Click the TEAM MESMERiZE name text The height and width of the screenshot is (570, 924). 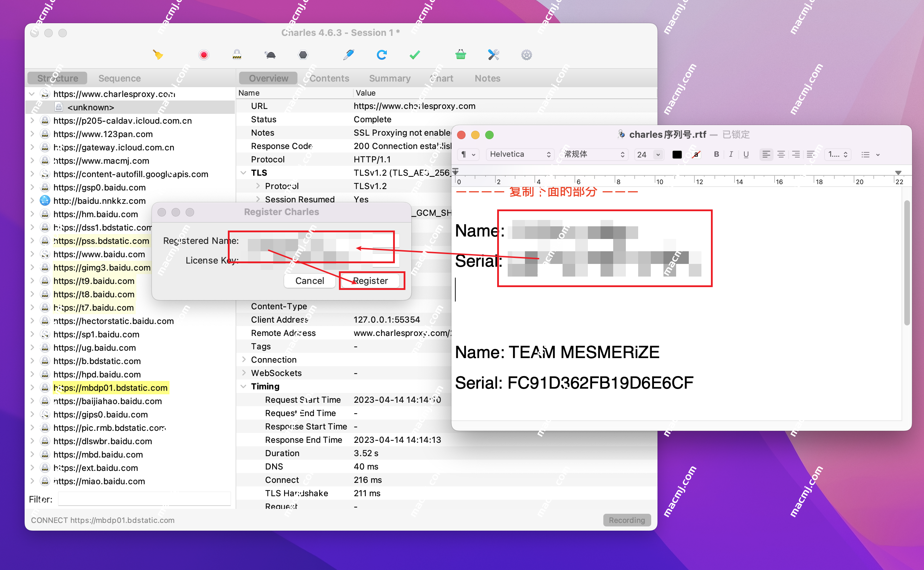(x=584, y=352)
